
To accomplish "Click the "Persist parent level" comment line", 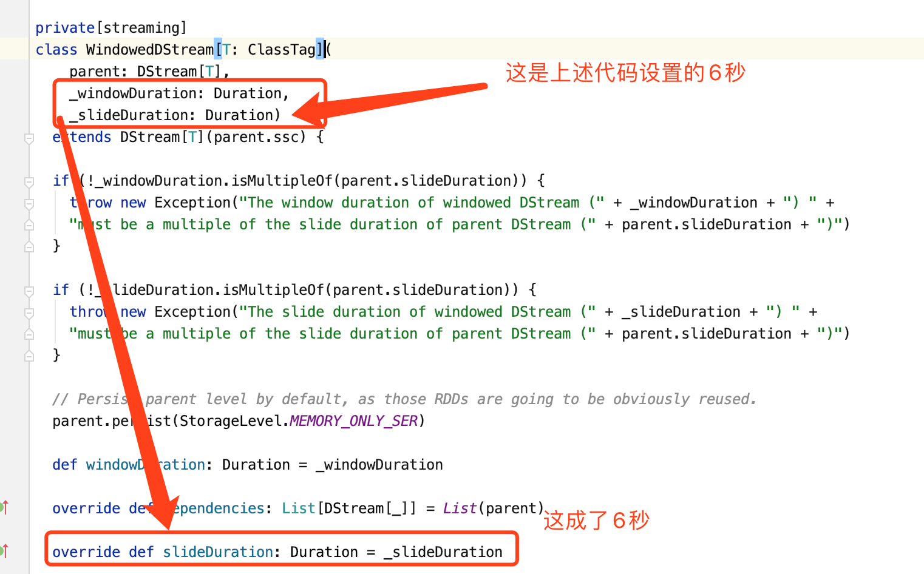I will [x=404, y=399].
